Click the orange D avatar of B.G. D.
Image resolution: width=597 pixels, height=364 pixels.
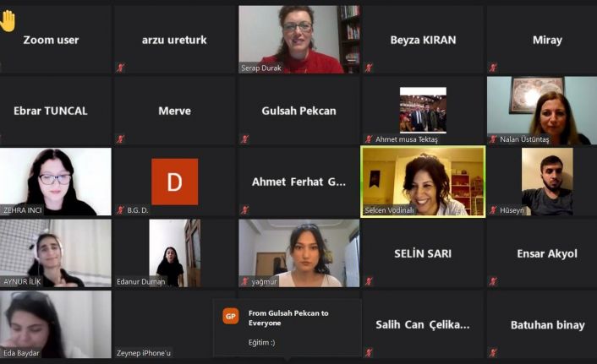click(175, 182)
